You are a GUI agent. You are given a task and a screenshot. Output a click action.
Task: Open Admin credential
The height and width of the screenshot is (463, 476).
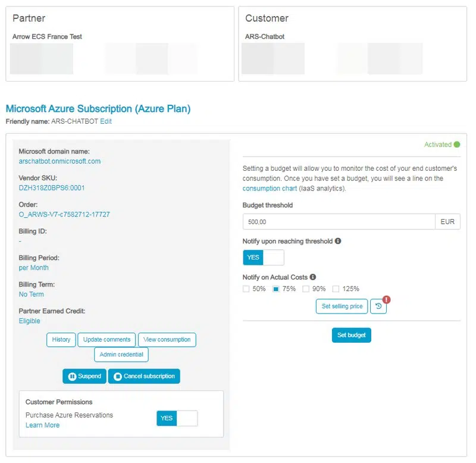coord(121,355)
